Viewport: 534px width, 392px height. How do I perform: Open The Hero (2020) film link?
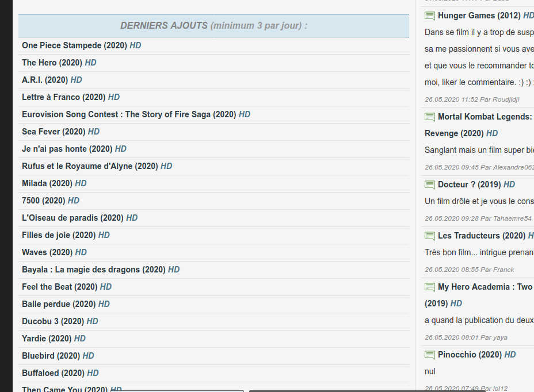pos(59,63)
